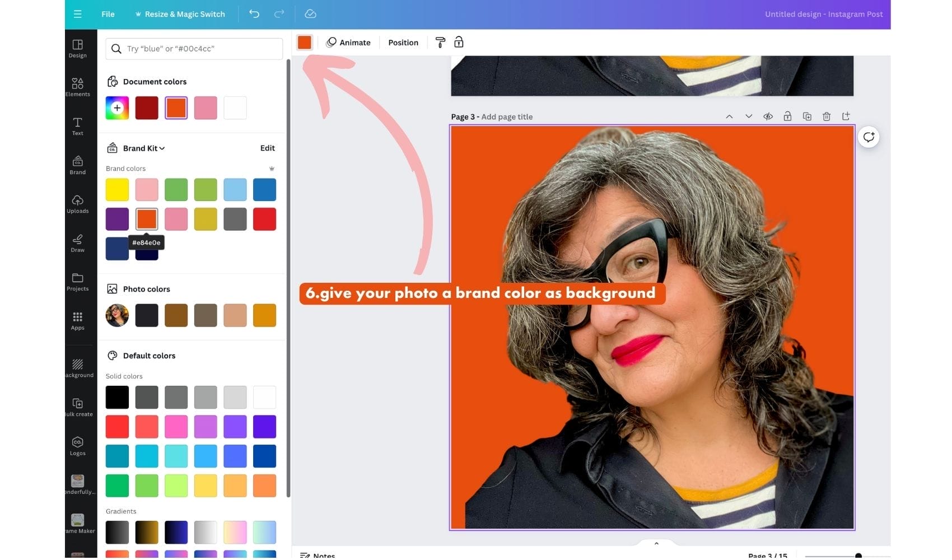Toggle the element lock in the top toolbar
952x560 pixels.
coord(459,42)
